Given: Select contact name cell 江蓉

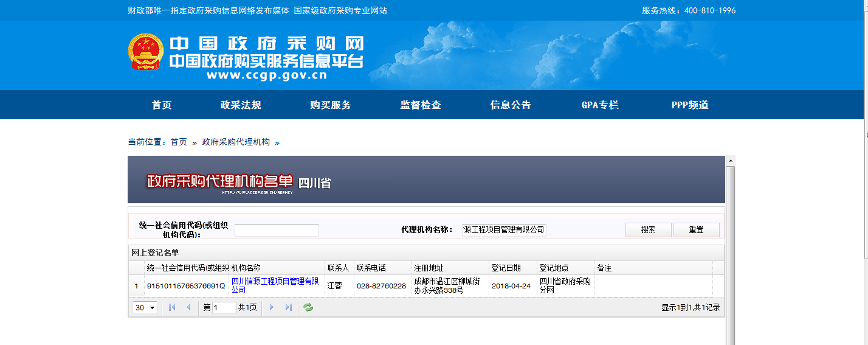Looking at the screenshot, I should [339, 286].
